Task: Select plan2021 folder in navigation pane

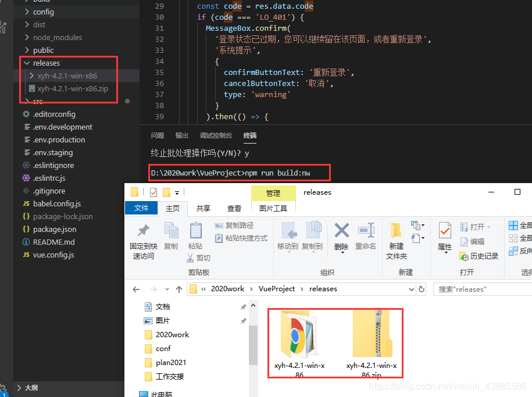Action: [171, 362]
